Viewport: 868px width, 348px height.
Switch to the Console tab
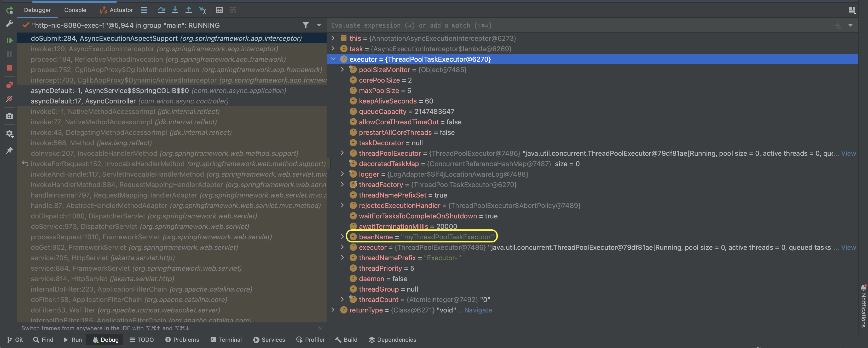click(x=75, y=10)
